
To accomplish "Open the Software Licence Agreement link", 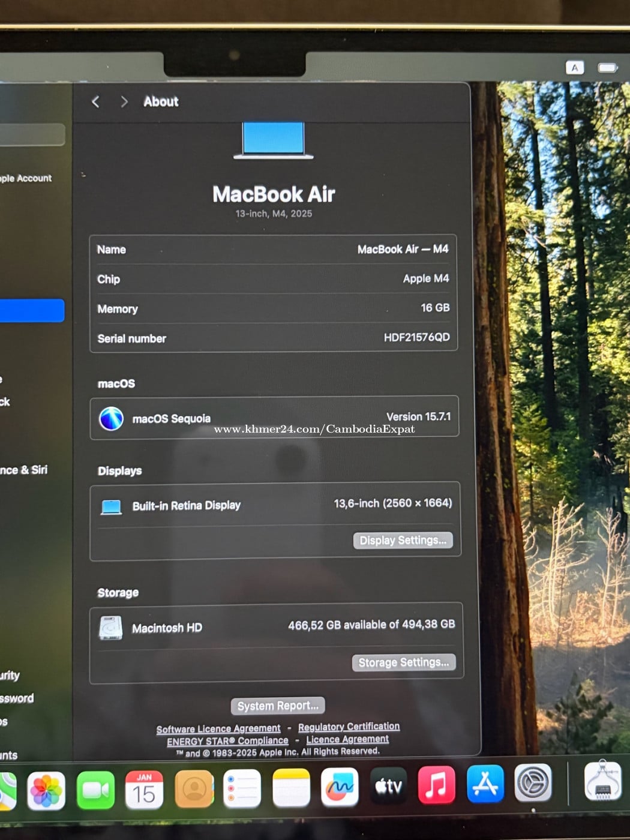I will pyautogui.click(x=218, y=729).
